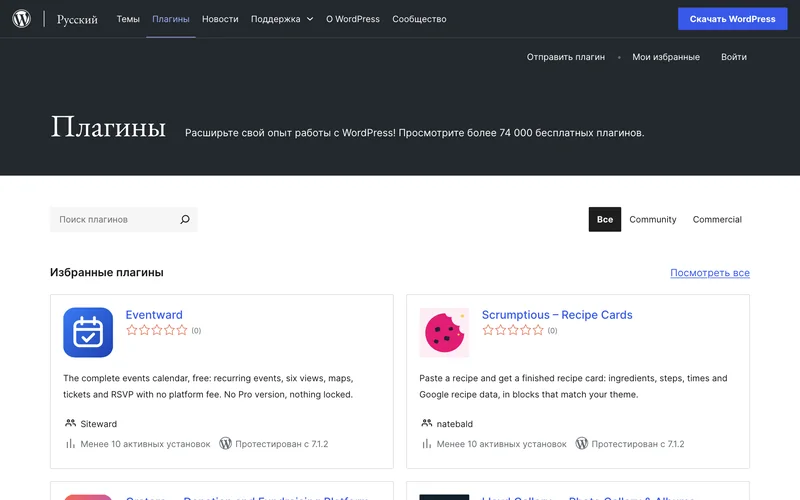This screenshot has height=500, width=800.
Task: Click the Eventward plugin description text
Action: [208, 386]
